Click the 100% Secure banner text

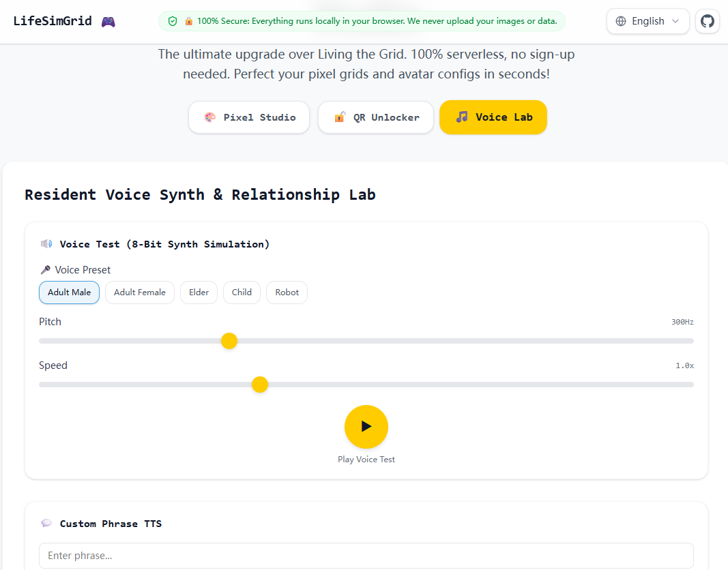pos(377,21)
